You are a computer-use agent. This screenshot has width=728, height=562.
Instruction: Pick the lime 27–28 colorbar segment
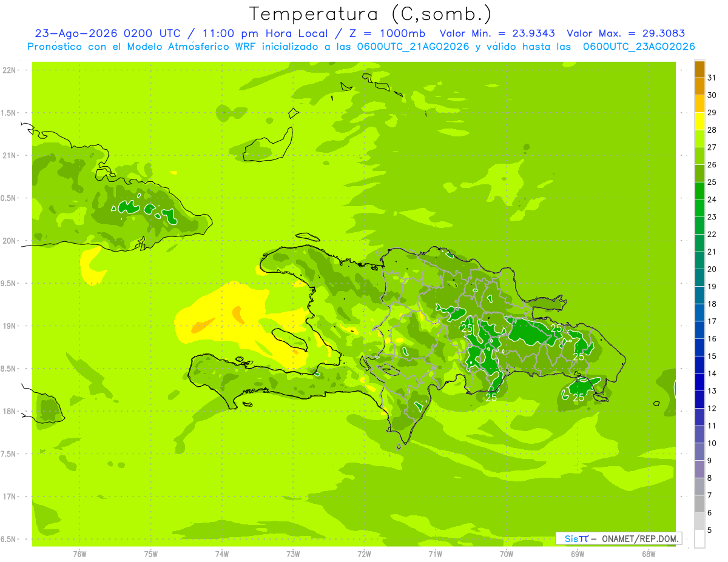(699, 139)
